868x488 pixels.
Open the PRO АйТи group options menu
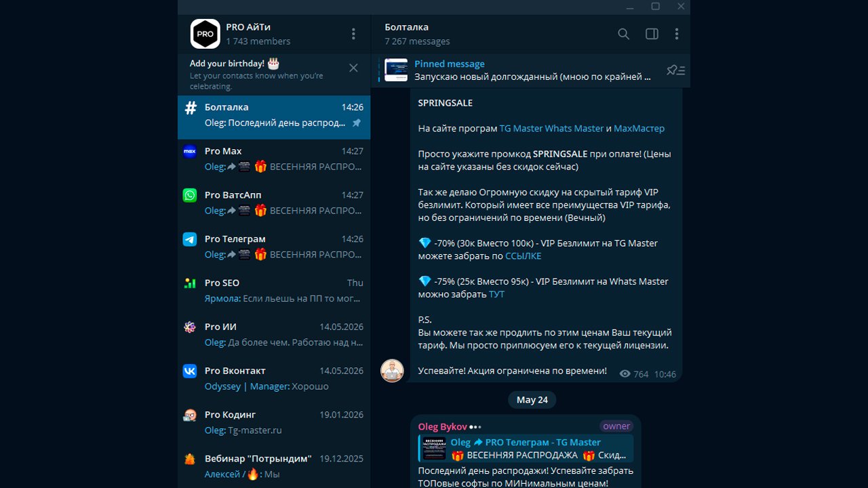point(353,34)
